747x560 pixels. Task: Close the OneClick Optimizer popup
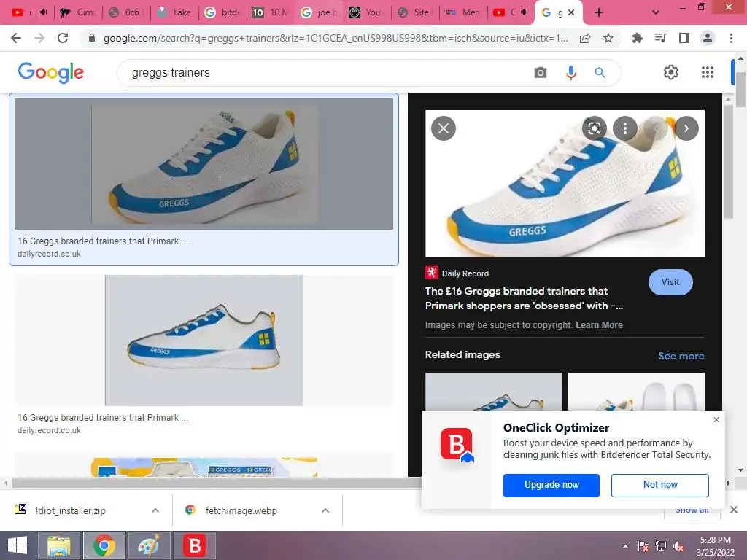(716, 419)
